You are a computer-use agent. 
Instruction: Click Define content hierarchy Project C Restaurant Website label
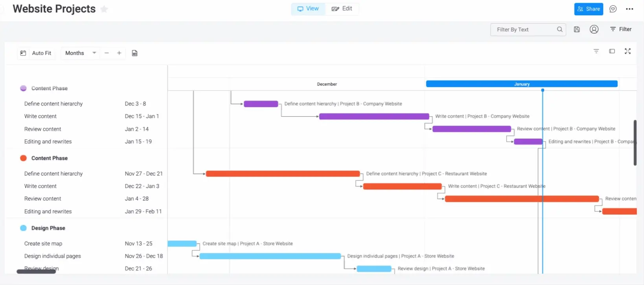(427, 174)
